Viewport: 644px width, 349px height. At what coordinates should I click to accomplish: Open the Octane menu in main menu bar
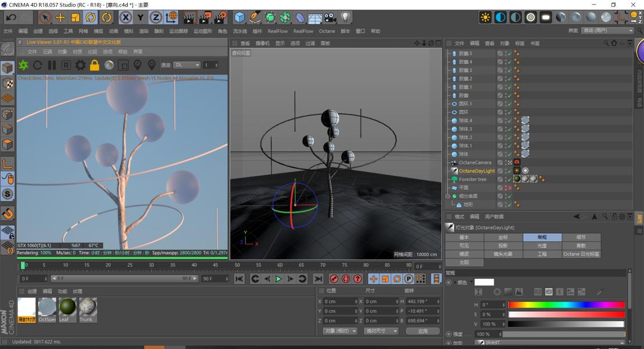327,31
